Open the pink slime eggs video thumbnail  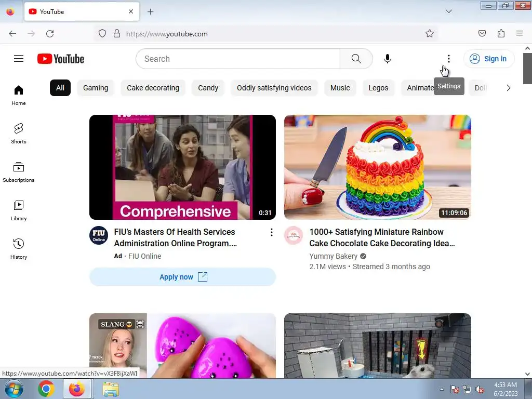point(182,345)
